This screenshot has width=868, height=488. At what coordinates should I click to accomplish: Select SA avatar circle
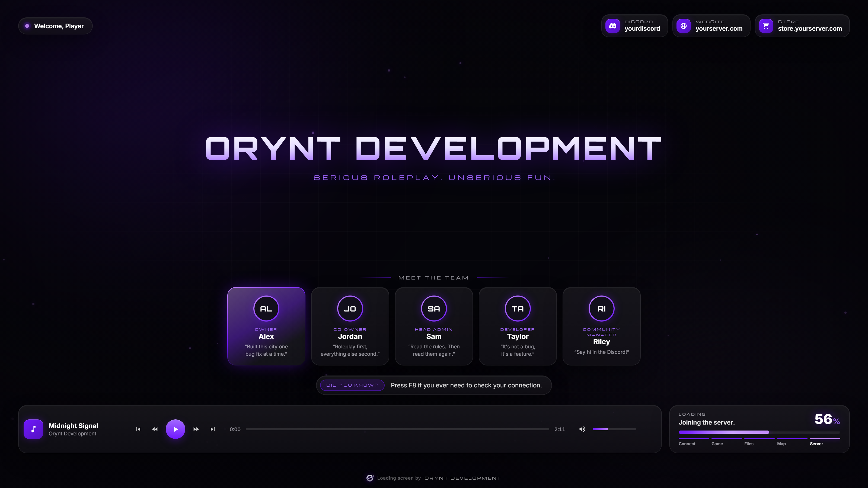(x=434, y=309)
